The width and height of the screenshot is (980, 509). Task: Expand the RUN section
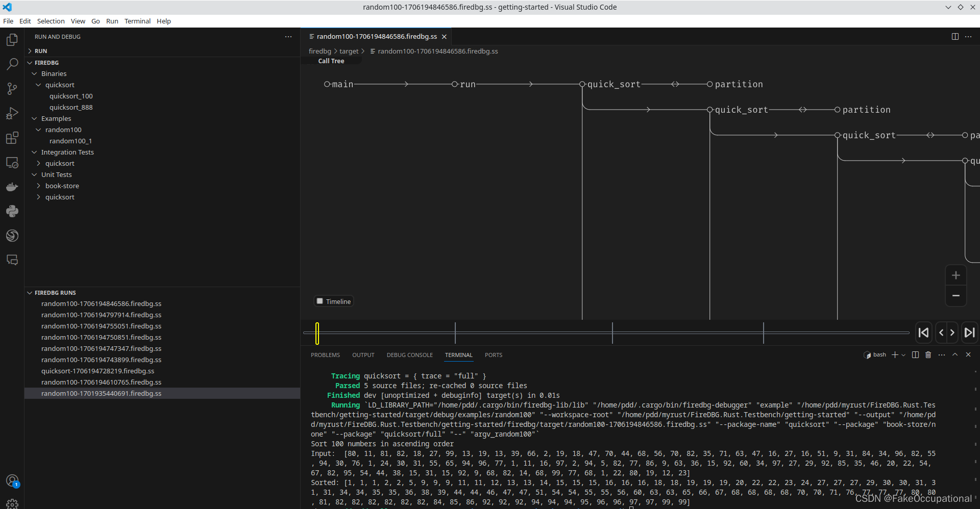click(30, 51)
